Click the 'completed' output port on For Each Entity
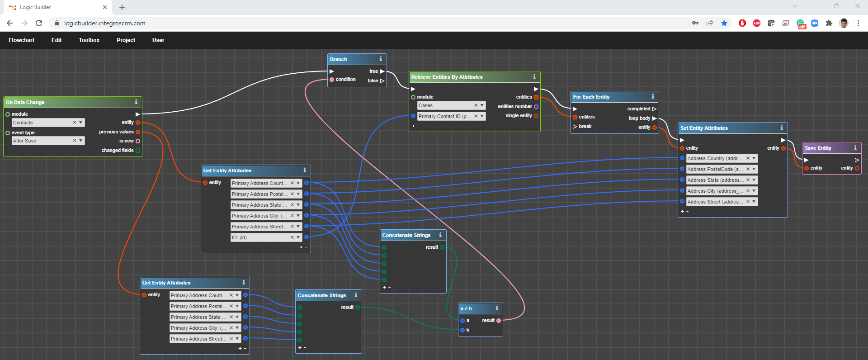868x360 pixels. point(654,109)
